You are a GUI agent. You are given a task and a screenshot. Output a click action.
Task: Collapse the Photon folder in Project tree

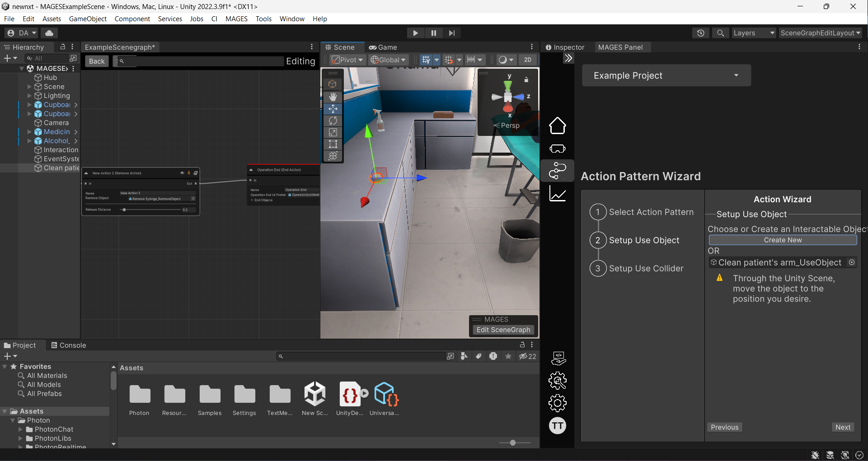coord(13,420)
